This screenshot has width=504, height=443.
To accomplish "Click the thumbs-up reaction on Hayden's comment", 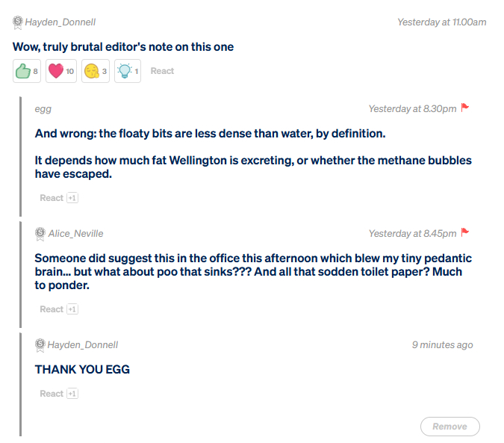I will pyautogui.click(x=26, y=71).
